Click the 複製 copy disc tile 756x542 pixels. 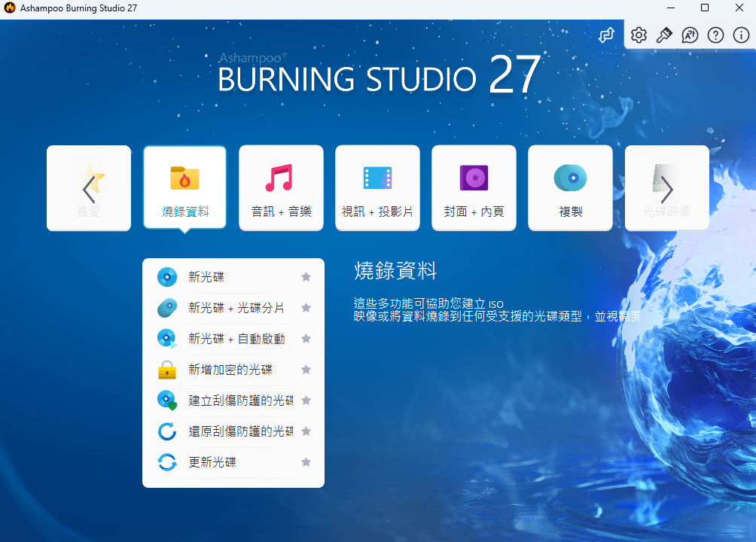570,187
